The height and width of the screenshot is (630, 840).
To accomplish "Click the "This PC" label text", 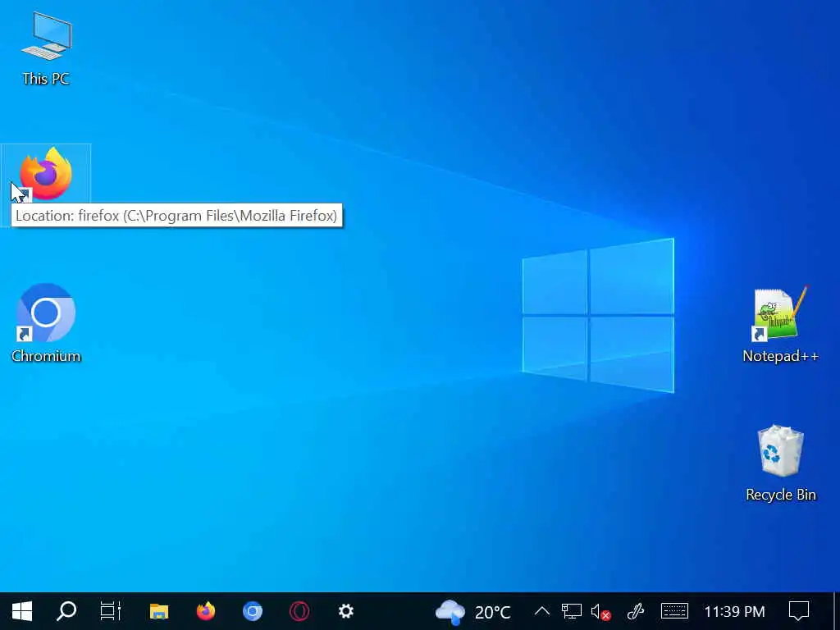I will [46, 79].
